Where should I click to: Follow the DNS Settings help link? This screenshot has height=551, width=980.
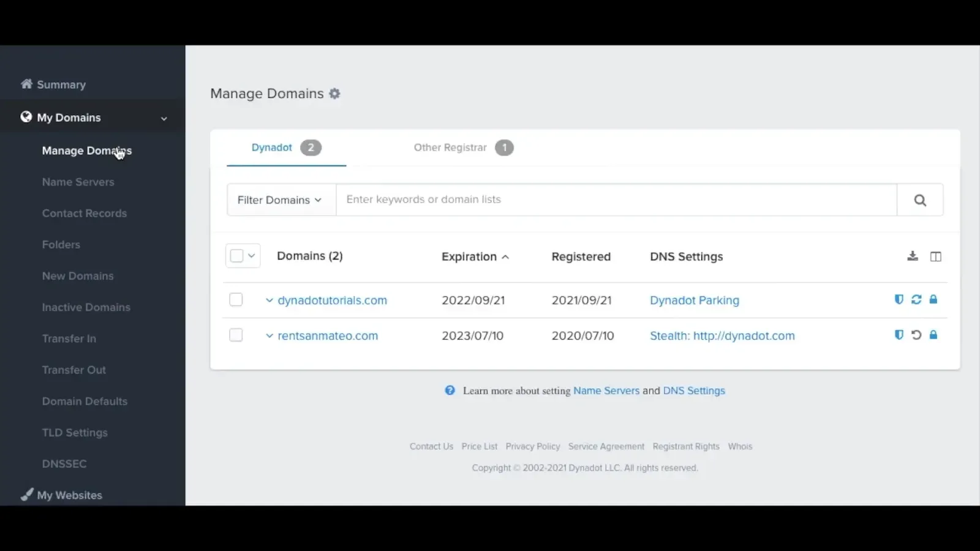pyautogui.click(x=694, y=391)
